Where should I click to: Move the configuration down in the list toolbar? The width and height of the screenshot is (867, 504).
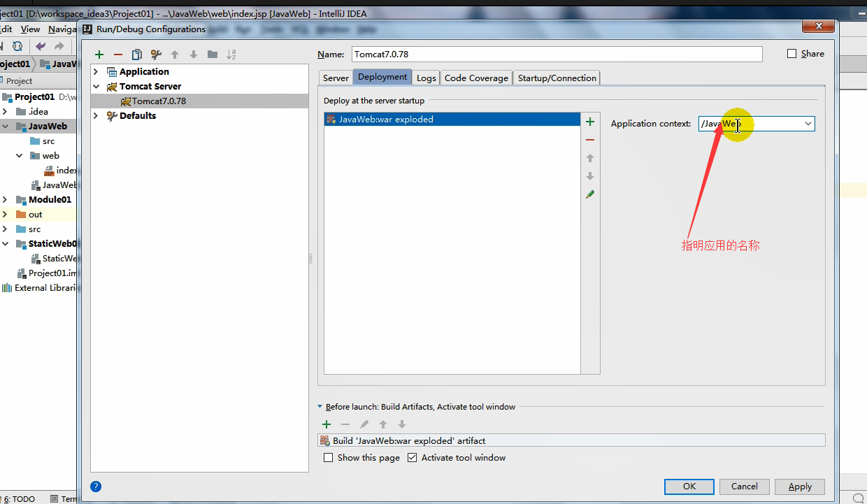[x=194, y=55]
